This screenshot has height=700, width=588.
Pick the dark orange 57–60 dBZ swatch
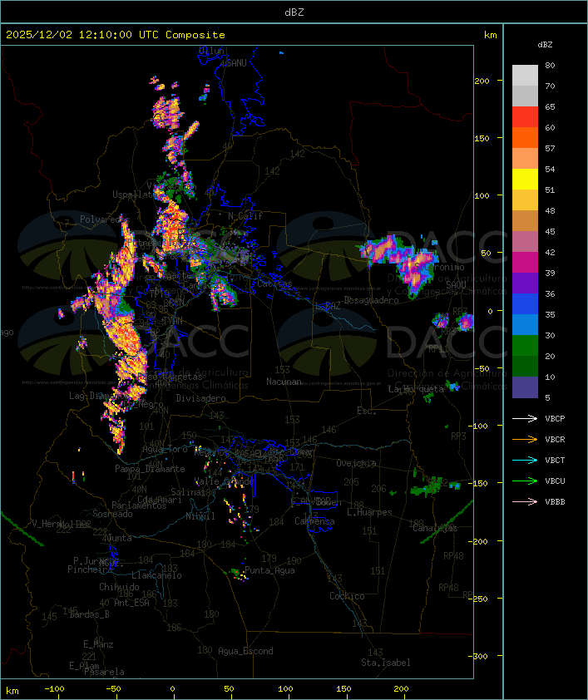pyautogui.click(x=525, y=138)
